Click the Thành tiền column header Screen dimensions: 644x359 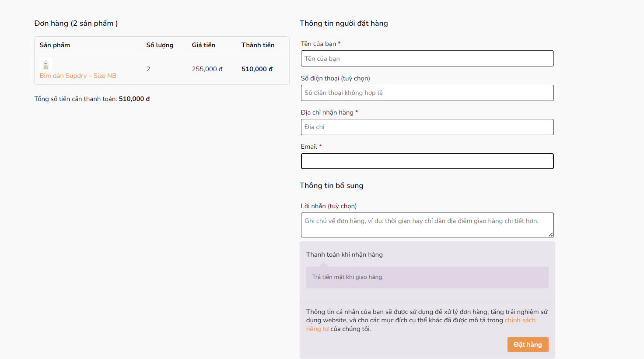(x=258, y=45)
